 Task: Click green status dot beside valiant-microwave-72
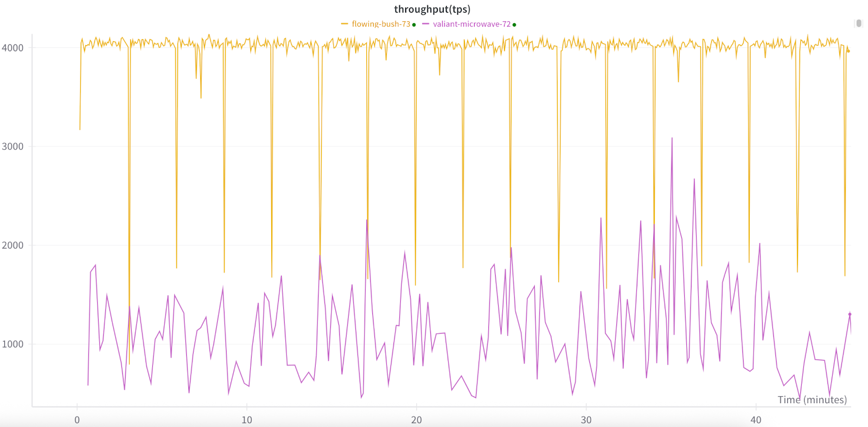pos(514,24)
